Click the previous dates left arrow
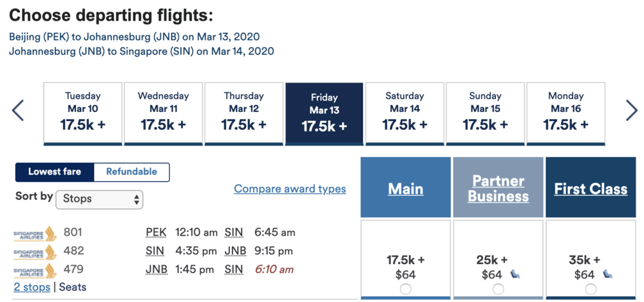 (18, 110)
